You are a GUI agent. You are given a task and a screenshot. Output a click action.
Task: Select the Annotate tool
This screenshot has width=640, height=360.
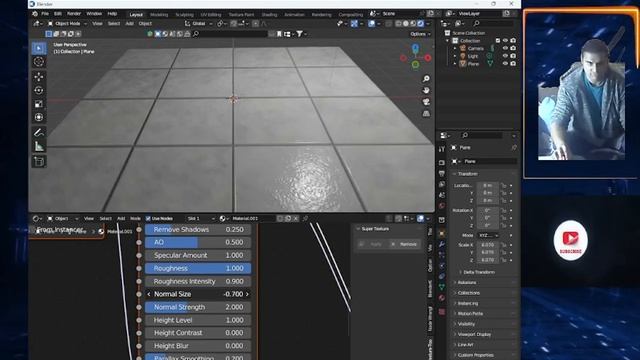click(x=39, y=132)
